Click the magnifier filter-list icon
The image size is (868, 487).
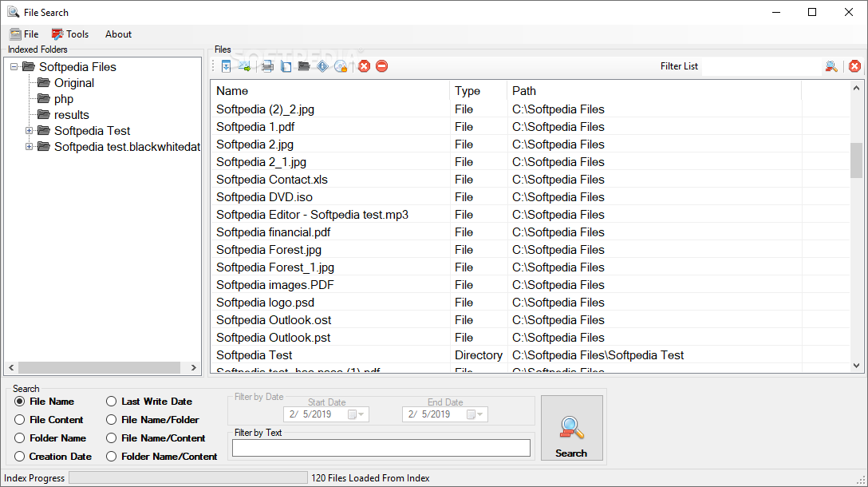tap(831, 66)
